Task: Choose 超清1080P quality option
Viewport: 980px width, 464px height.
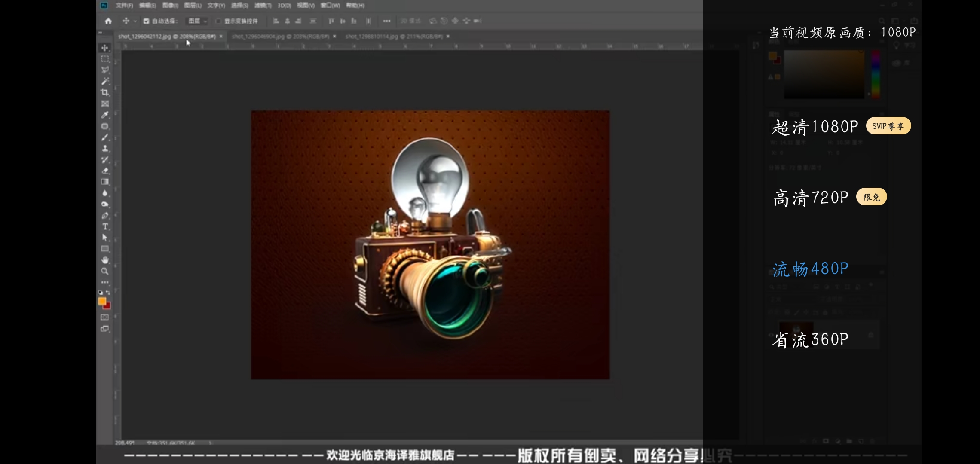Action: point(815,127)
